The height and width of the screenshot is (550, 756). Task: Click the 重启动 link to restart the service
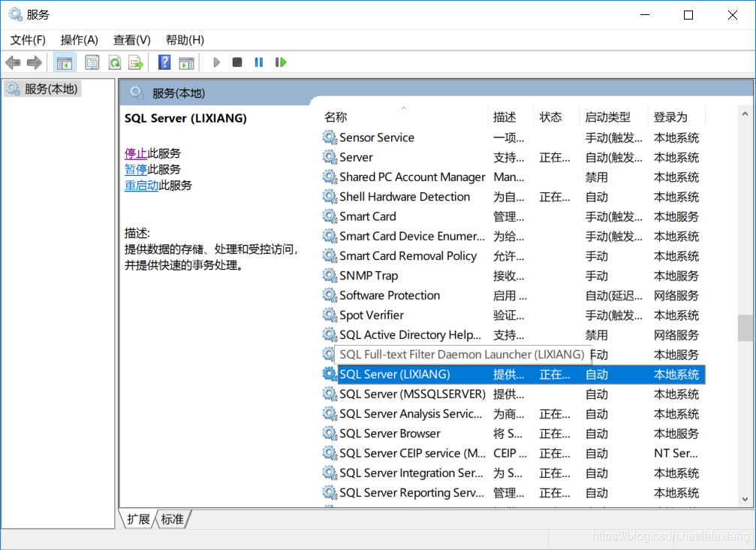[142, 186]
